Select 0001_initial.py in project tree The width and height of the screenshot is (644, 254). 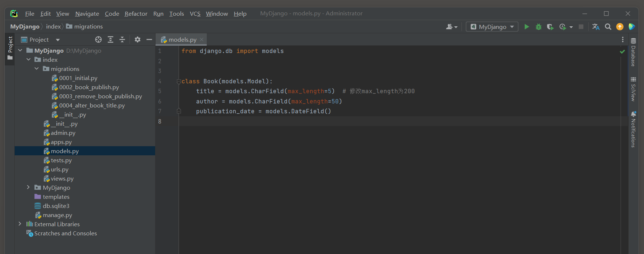click(x=78, y=78)
